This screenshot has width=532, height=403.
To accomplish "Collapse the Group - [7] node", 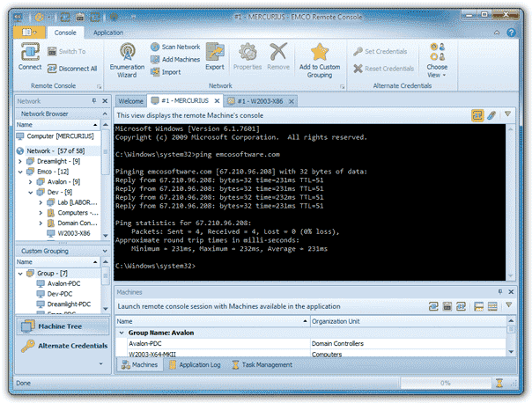I will click(x=20, y=274).
